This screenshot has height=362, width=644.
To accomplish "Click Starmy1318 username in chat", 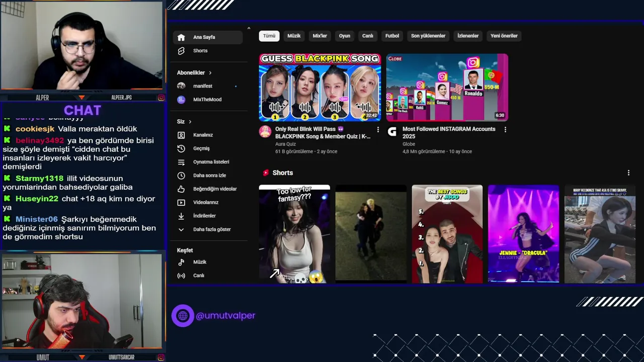I will tap(39, 178).
